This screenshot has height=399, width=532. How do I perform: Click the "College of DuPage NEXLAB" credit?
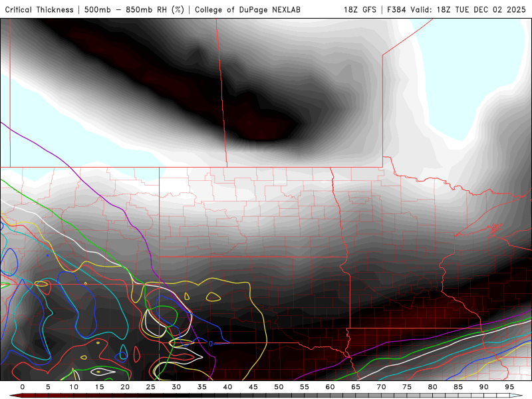click(x=247, y=10)
